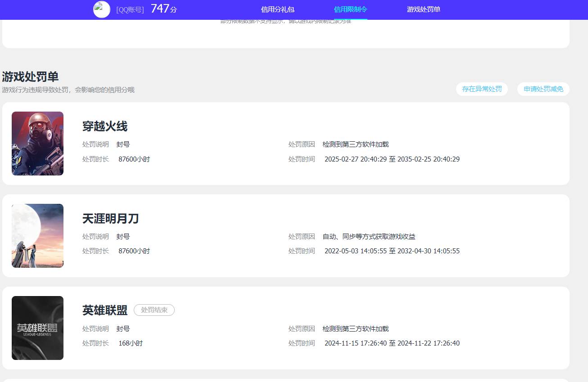Toggle the 处罚结束 status pill on 英雄联盟
Image resolution: width=588 pixels, height=382 pixels.
154,310
